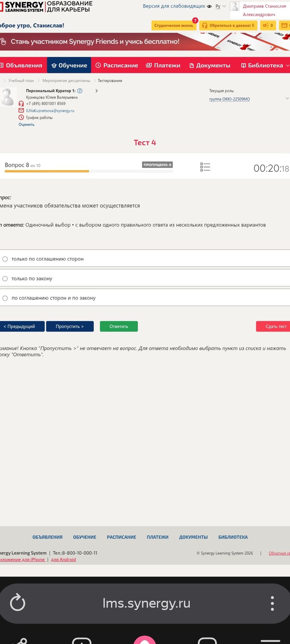
Task: Click the curator email address link
Action: (50, 111)
